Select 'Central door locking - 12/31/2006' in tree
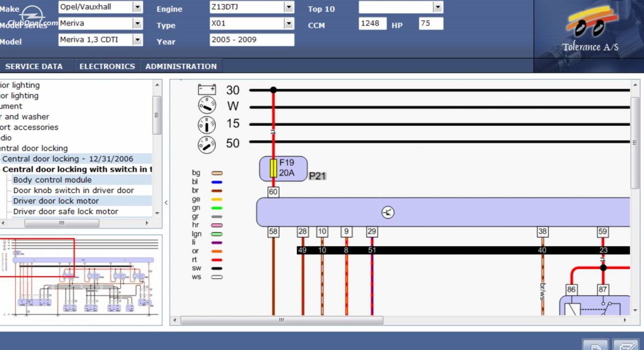Screen dimensions: 644x350 click(68, 159)
